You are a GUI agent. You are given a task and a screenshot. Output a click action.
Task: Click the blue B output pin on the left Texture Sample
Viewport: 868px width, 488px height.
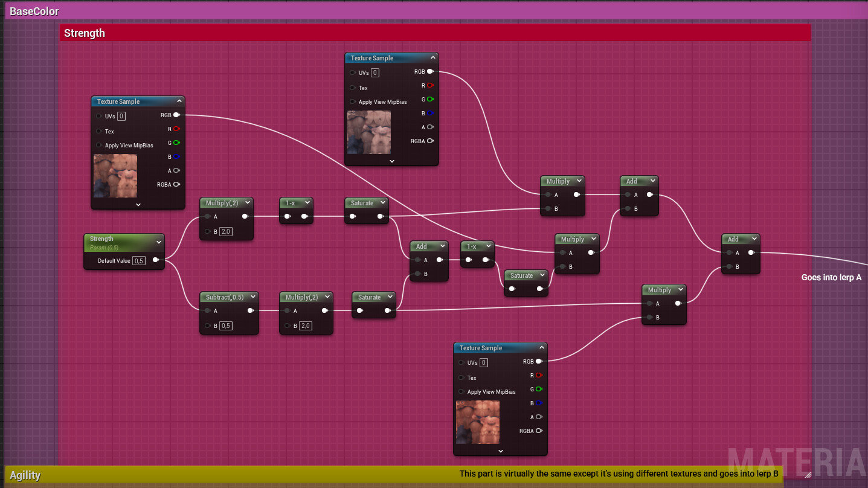pos(177,156)
